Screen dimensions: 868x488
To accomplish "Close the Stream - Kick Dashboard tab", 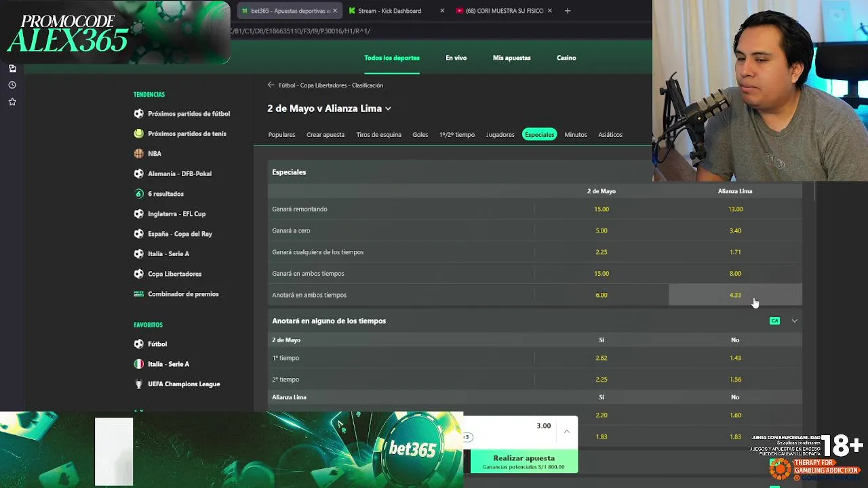I will (442, 11).
